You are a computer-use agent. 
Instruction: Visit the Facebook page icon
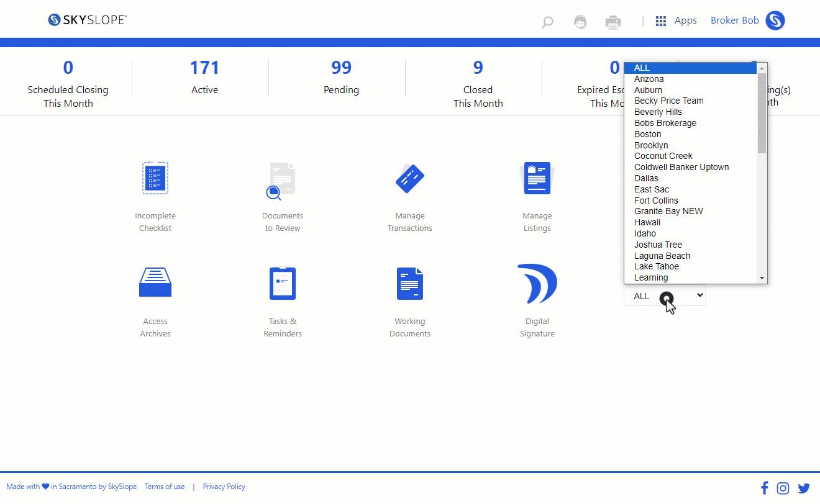pyautogui.click(x=765, y=488)
